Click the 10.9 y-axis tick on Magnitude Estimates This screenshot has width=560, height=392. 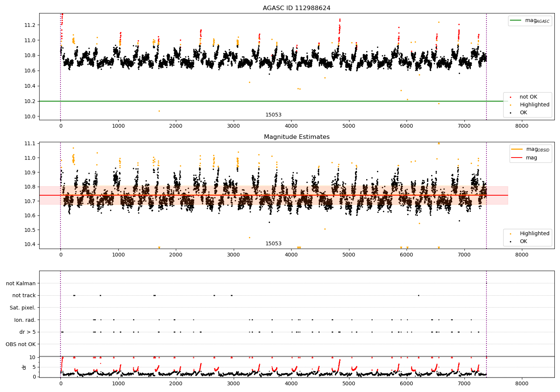tap(29, 172)
